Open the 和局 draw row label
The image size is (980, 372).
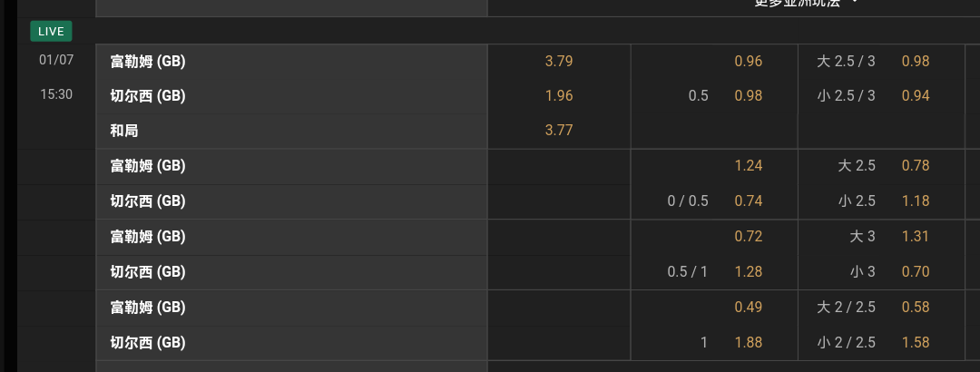coord(124,131)
